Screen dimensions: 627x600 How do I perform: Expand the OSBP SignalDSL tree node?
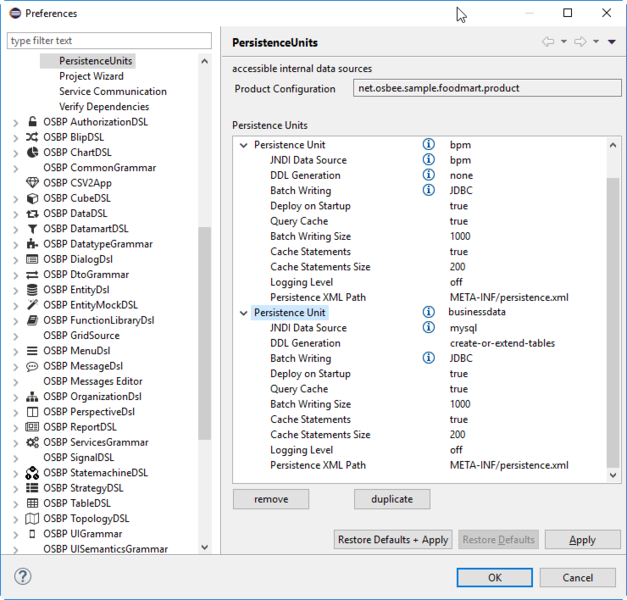point(16,458)
